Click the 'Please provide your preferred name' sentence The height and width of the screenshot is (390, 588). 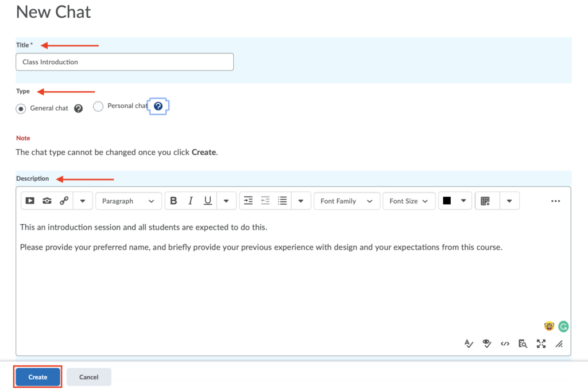[261, 247]
